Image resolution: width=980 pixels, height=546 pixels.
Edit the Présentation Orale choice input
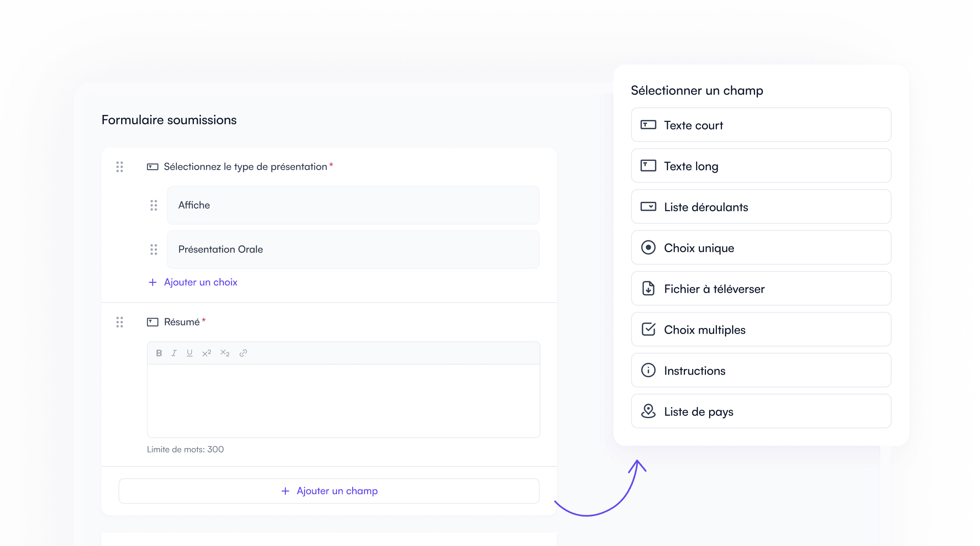(x=353, y=249)
